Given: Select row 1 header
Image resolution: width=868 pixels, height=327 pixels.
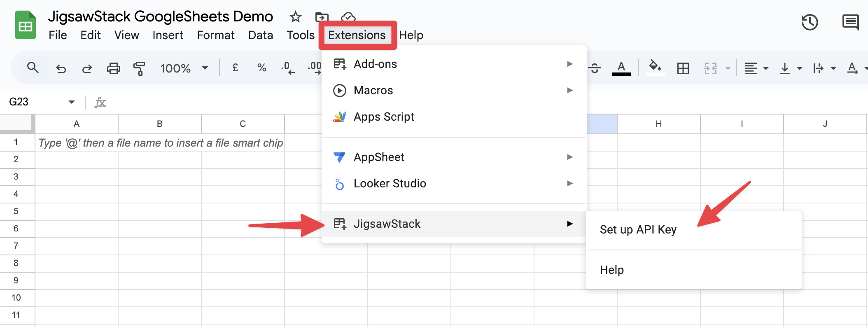Looking at the screenshot, I should [16, 142].
